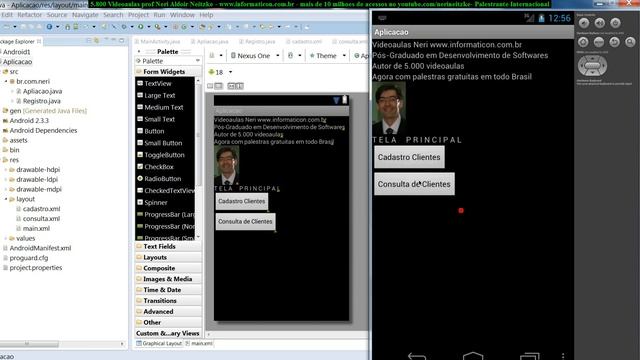
Task: Click the emulator Home hardware button
Action: click(x=583, y=42)
